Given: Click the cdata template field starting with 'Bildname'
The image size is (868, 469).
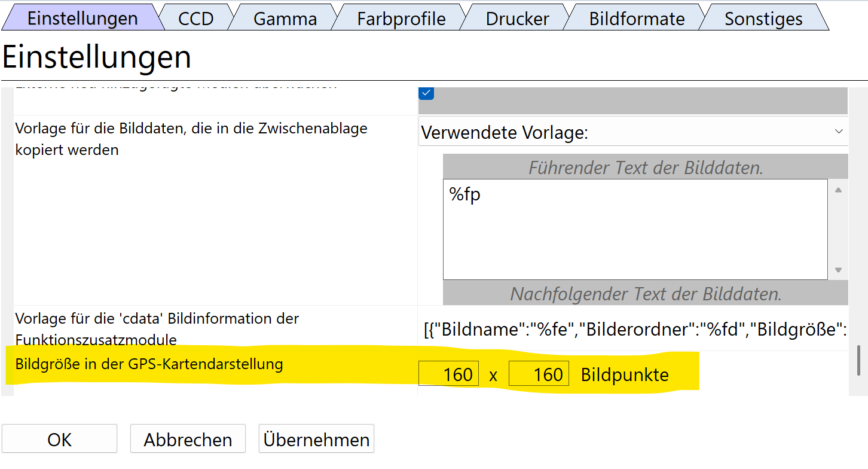Looking at the screenshot, I should (634, 329).
